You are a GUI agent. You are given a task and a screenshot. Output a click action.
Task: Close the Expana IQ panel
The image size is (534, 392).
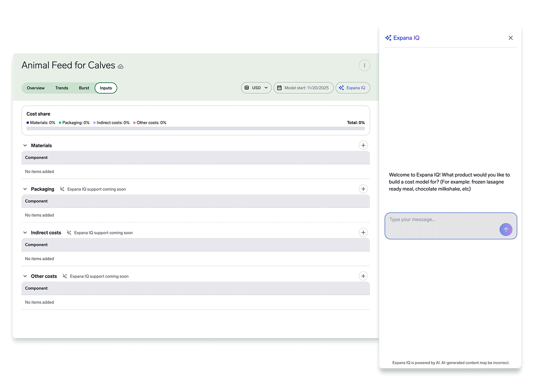[x=511, y=38]
